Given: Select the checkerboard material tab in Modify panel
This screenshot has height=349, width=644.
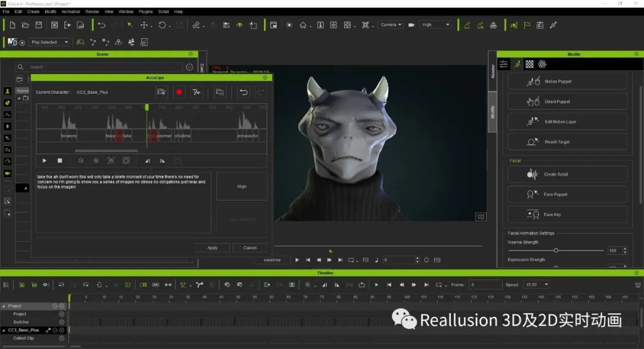Looking at the screenshot, I should (x=530, y=64).
